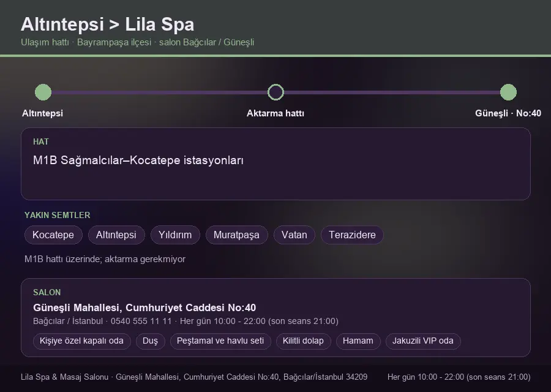Viewport: 551px width, 392px height.
Task: Click the 'Altıntepsi > Lila Spa' page title
Action: pyautogui.click(x=108, y=24)
